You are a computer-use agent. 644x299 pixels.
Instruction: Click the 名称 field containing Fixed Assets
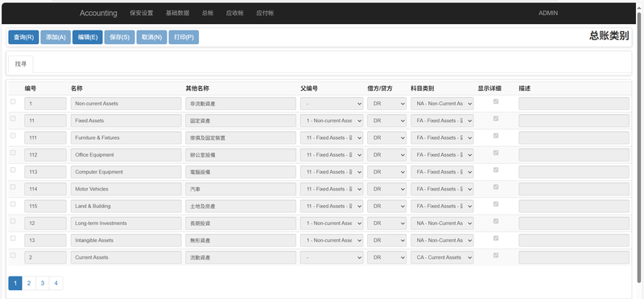[x=126, y=121]
